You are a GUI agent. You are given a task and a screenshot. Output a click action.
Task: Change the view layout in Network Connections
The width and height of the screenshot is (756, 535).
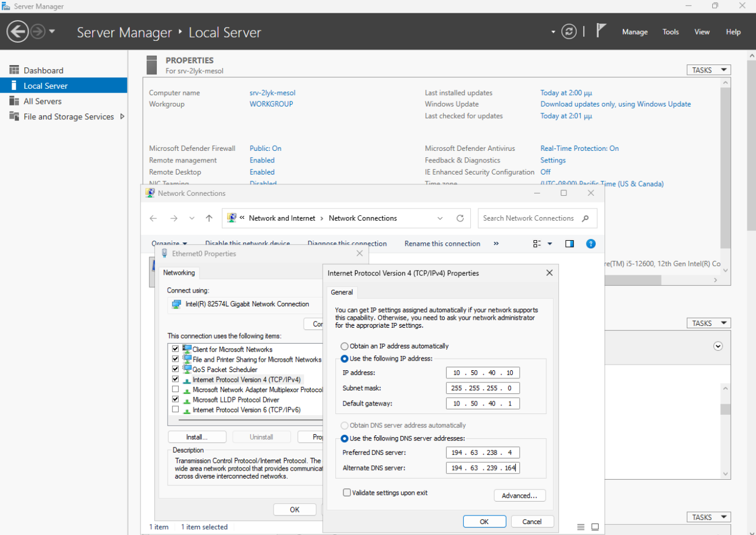537,244
